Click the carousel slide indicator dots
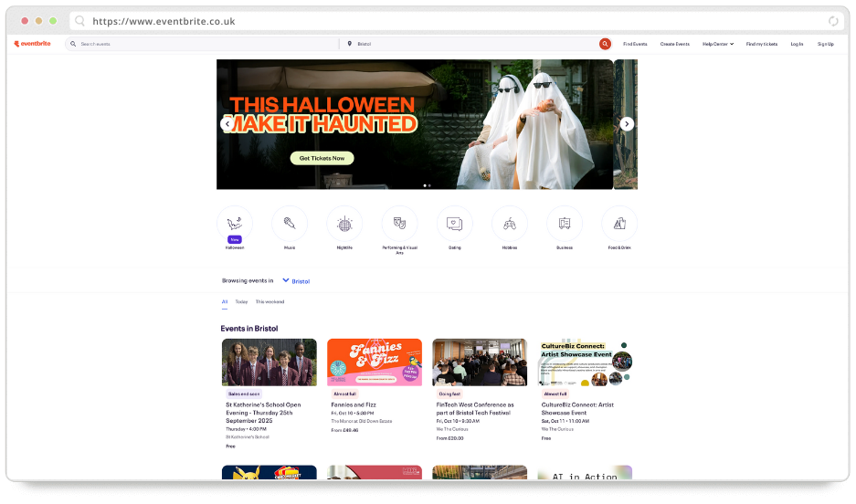The width and height of the screenshot is (856, 504). 427,185
